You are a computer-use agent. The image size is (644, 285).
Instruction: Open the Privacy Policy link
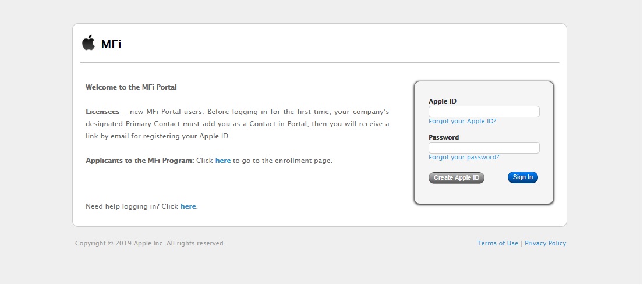coord(545,244)
